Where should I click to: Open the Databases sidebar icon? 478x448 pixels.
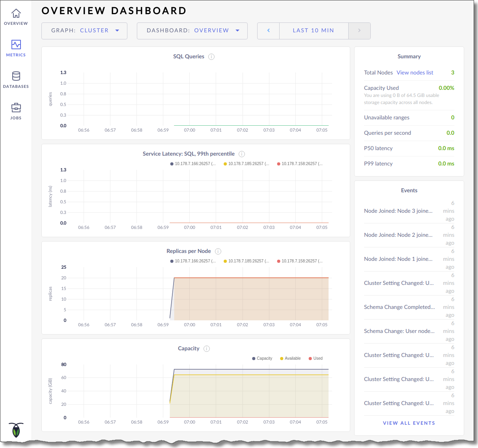(x=16, y=76)
